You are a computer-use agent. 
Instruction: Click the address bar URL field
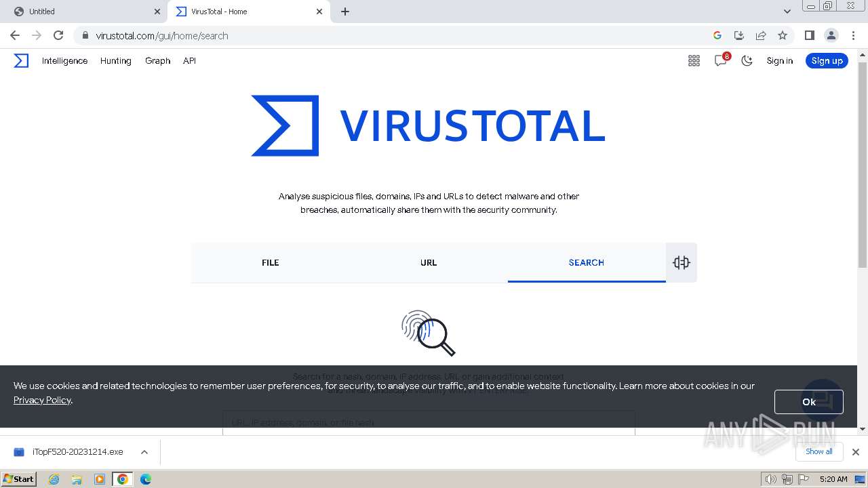(400, 35)
